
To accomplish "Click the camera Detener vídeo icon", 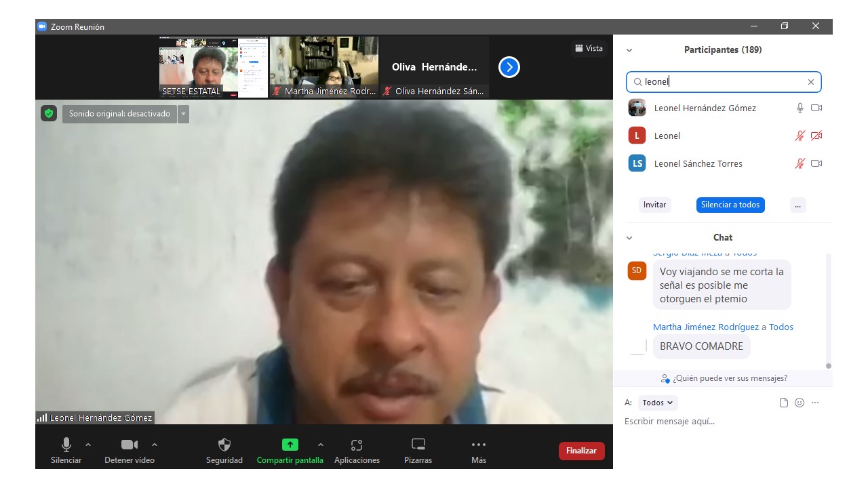I will [x=130, y=445].
